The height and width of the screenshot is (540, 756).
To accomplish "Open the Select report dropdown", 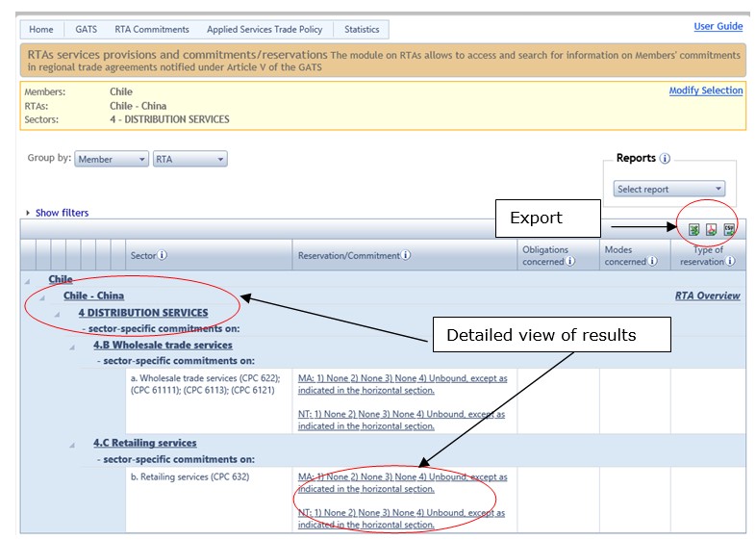I will pyautogui.click(x=668, y=189).
